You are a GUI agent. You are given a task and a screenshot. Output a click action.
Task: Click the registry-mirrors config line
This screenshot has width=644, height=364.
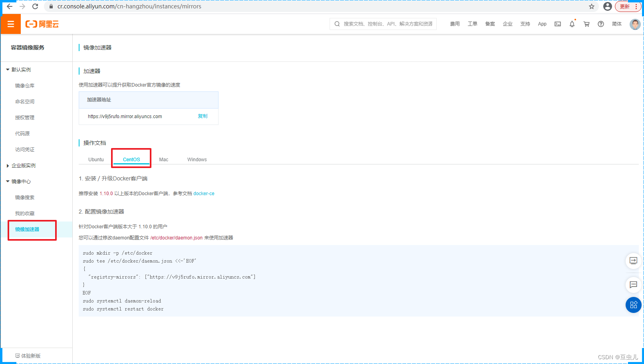pos(172,277)
